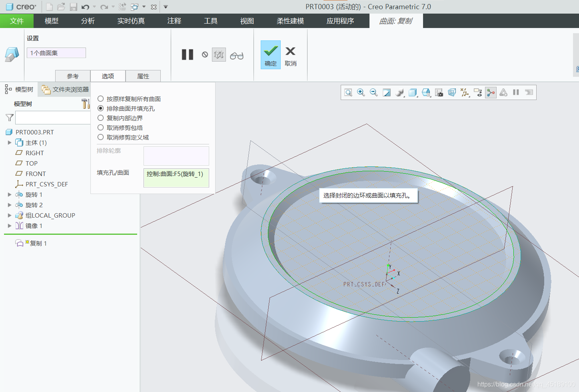
Task: Click the annotation display eye icon
Action: (478, 92)
